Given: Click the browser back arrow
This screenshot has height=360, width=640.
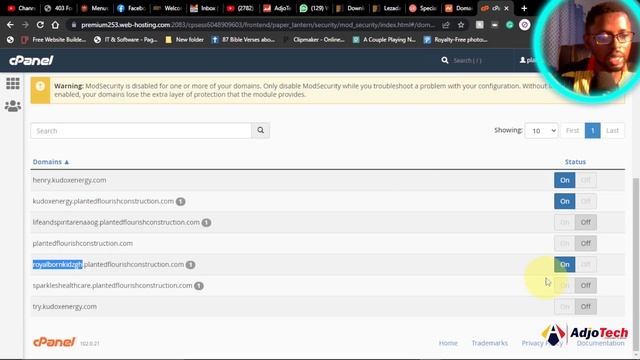Looking at the screenshot, I should (10, 25).
